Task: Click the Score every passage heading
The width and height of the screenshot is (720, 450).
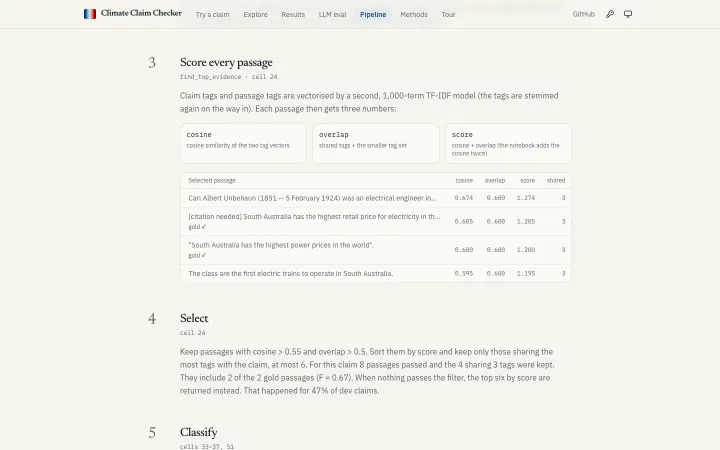Action: pos(226,62)
